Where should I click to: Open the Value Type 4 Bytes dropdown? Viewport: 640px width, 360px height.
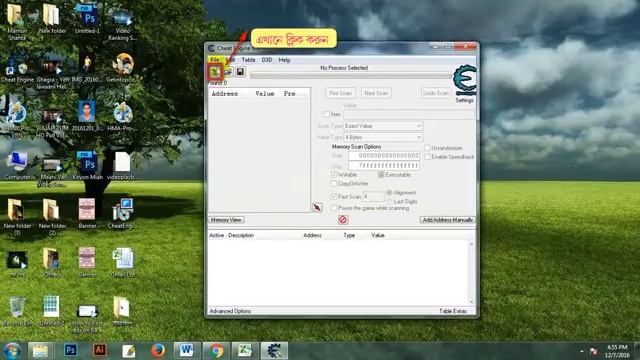point(383,137)
